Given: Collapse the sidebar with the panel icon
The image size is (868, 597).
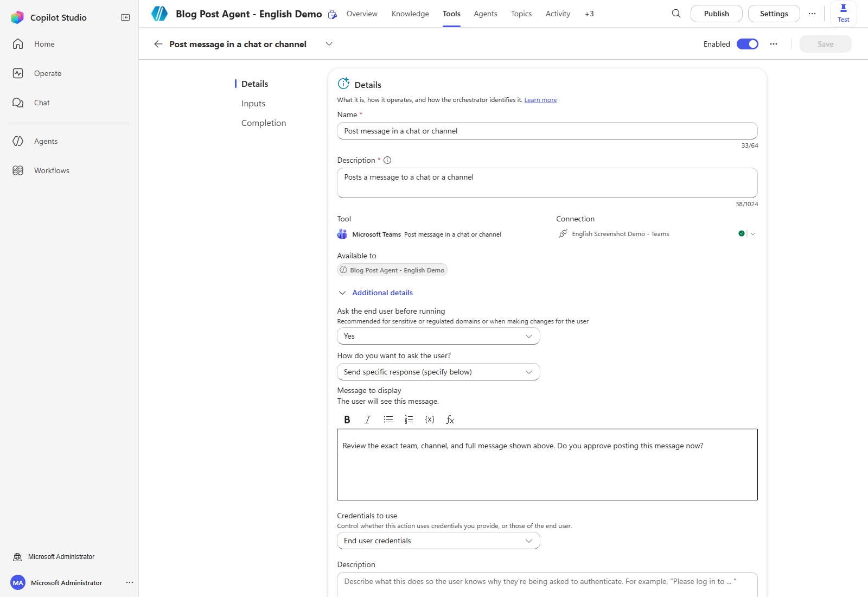Looking at the screenshot, I should pyautogui.click(x=125, y=17).
